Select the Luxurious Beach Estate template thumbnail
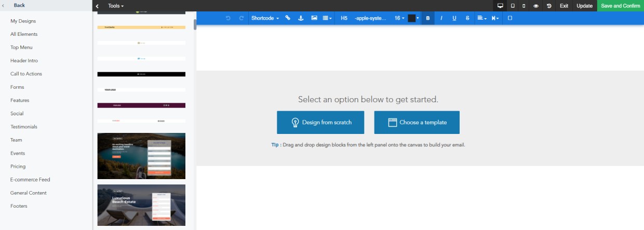644x230 pixels. click(x=141, y=205)
